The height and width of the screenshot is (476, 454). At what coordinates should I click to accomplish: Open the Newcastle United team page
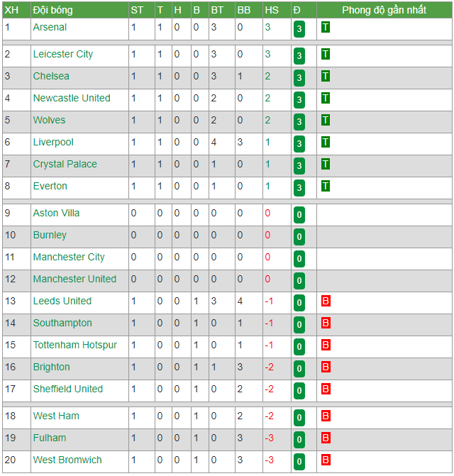click(x=72, y=98)
